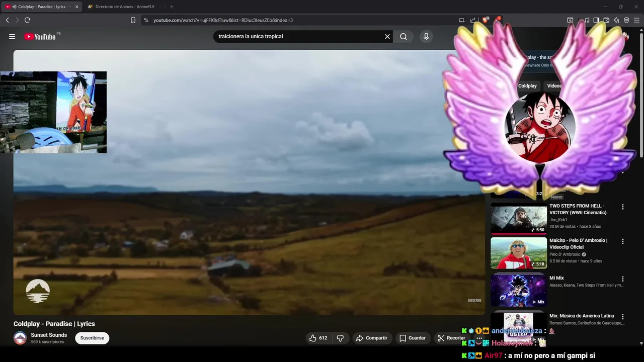Click the SUBSCRIBE overlay in the video corner

(474, 300)
